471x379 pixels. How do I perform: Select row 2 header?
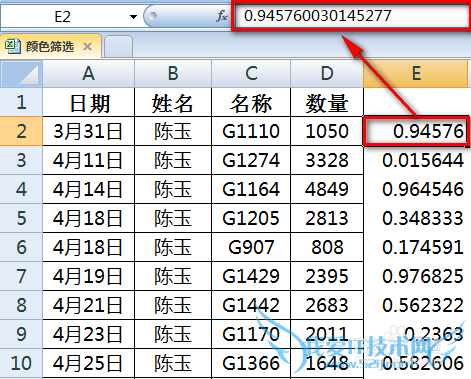[x=21, y=131]
